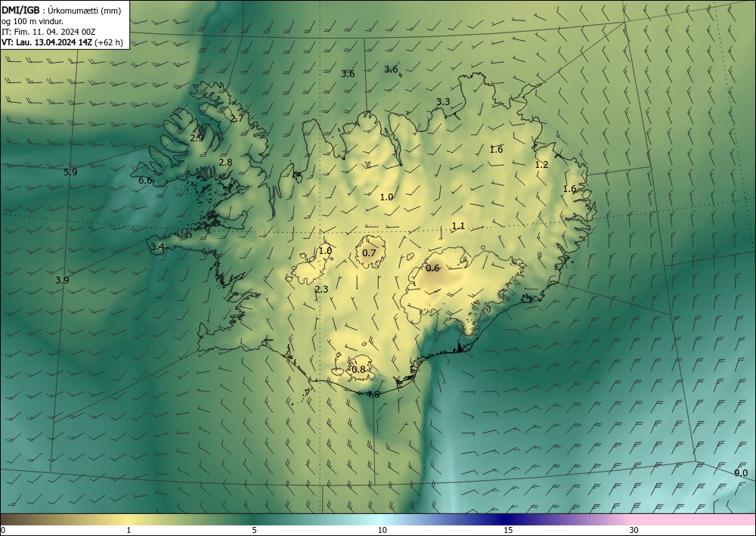The height and width of the screenshot is (536, 756).
Task: Click the '10' label on the colour scale
Action: pyautogui.click(x=383, y=531)
